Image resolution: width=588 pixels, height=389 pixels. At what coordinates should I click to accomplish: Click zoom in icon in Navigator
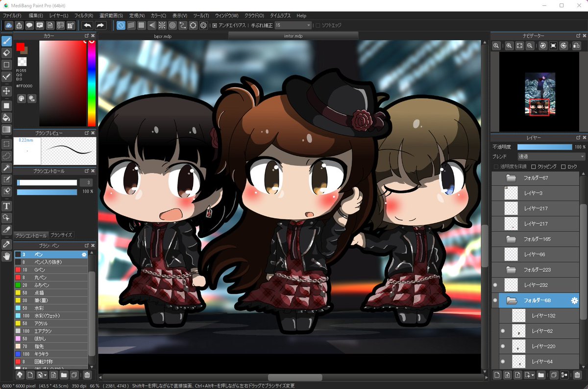tap(509, 45)
